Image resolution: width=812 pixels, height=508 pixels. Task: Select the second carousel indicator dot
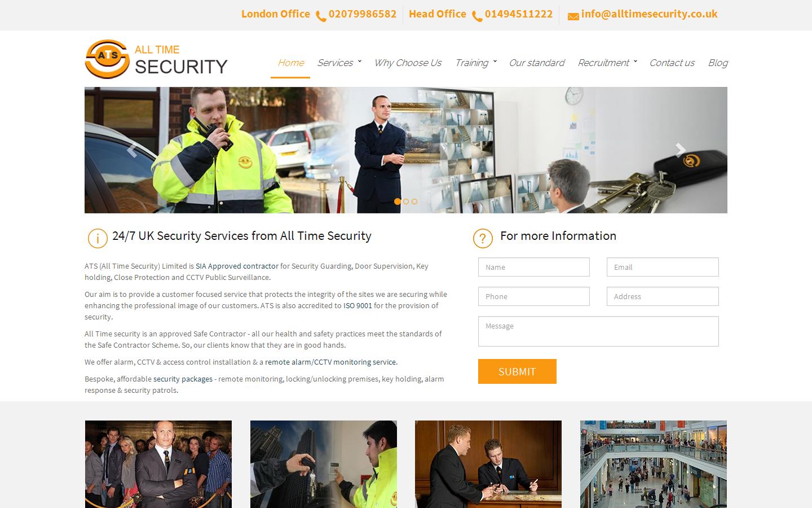(x=406, y=202)
